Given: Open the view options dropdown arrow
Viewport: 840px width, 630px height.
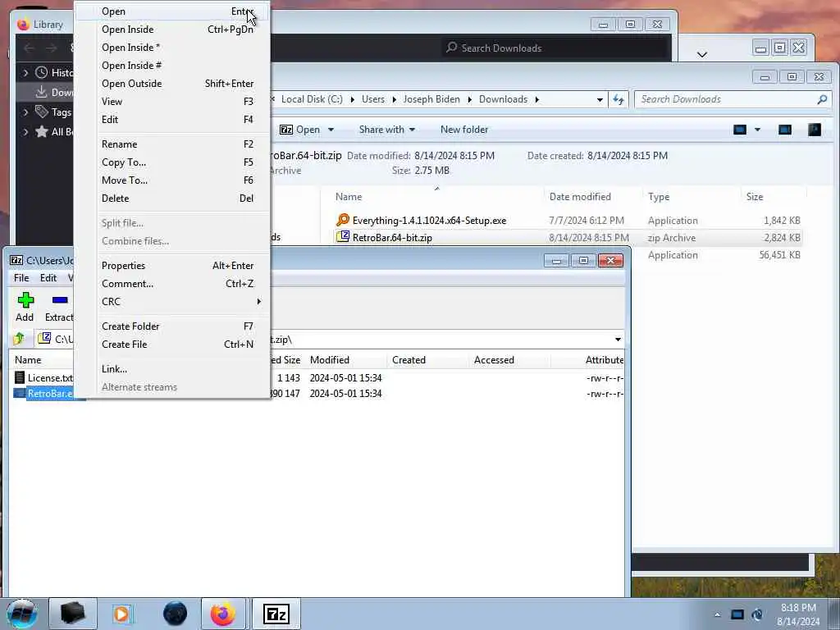Looking at the screenshot, I should coord(757,130).
